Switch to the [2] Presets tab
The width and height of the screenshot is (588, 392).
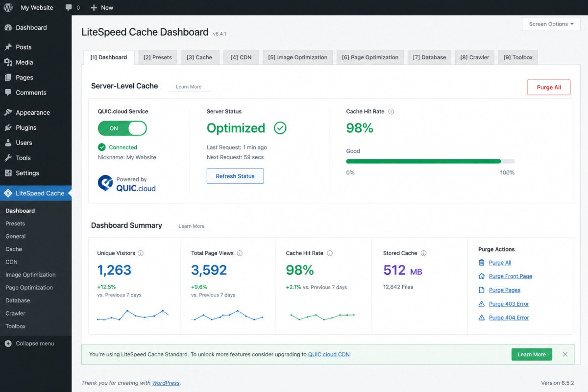pyautogui.click(x=158, y=57)
